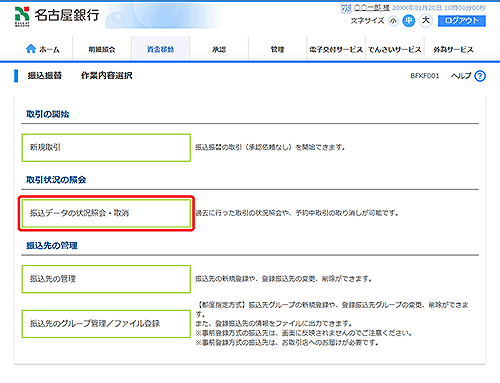Click the description about 予約中取引の取り消し

(x=297, y=213)
